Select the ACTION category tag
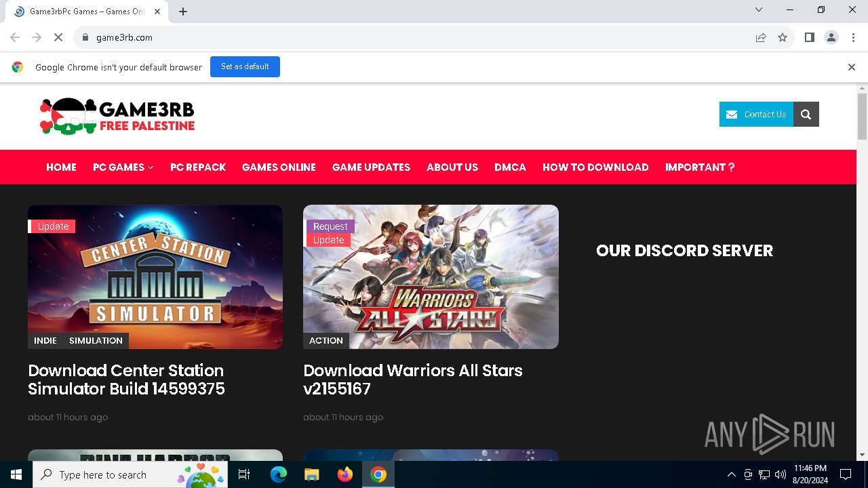This screenshot has height=488, width=868. click(326, 340)
